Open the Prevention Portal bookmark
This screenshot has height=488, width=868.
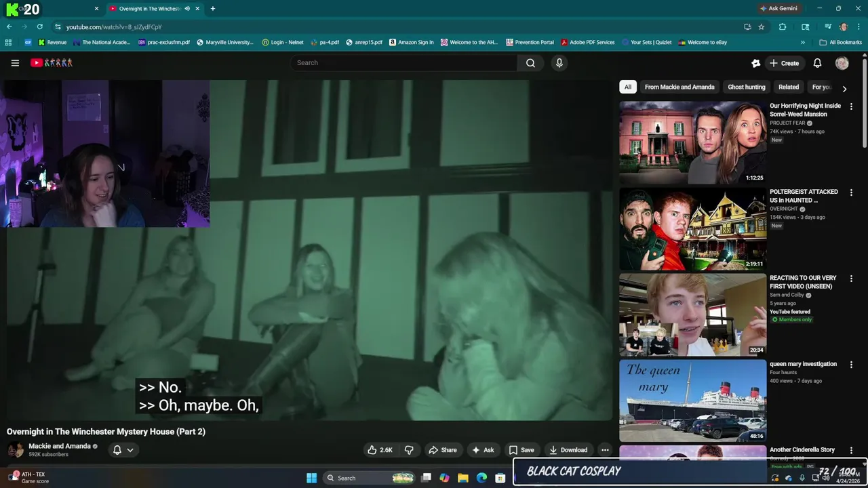pyautogui.click(x=530, y=42)
